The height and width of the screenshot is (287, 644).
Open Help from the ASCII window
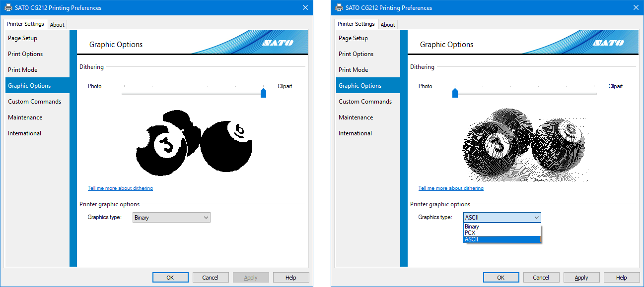click(x=622, y=278)
